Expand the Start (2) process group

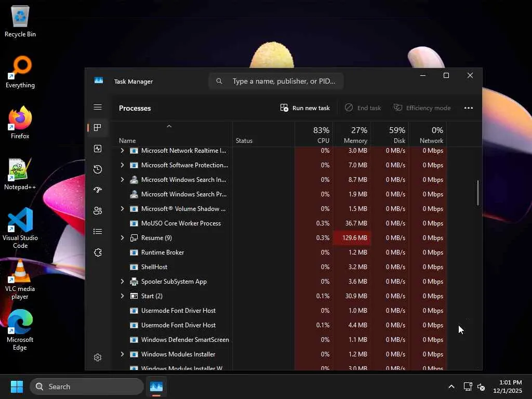point(123,296)
